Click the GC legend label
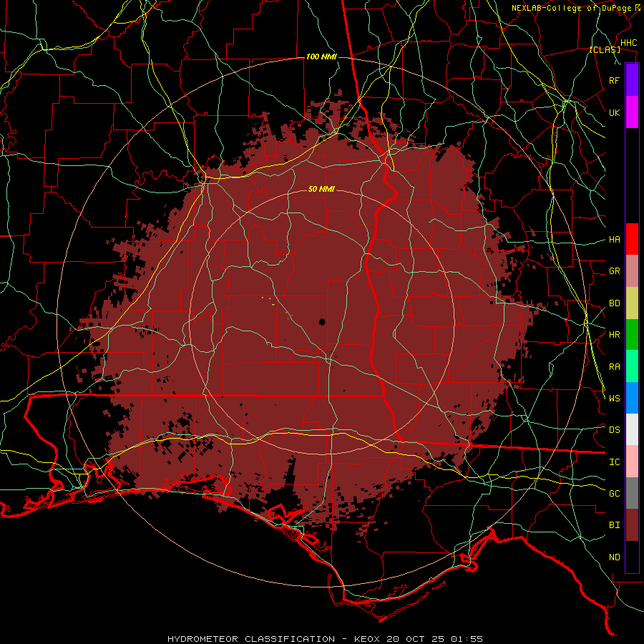 615,493
